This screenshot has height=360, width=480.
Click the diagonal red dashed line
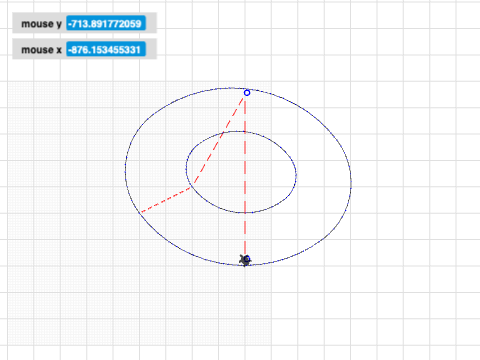(218, 141)
